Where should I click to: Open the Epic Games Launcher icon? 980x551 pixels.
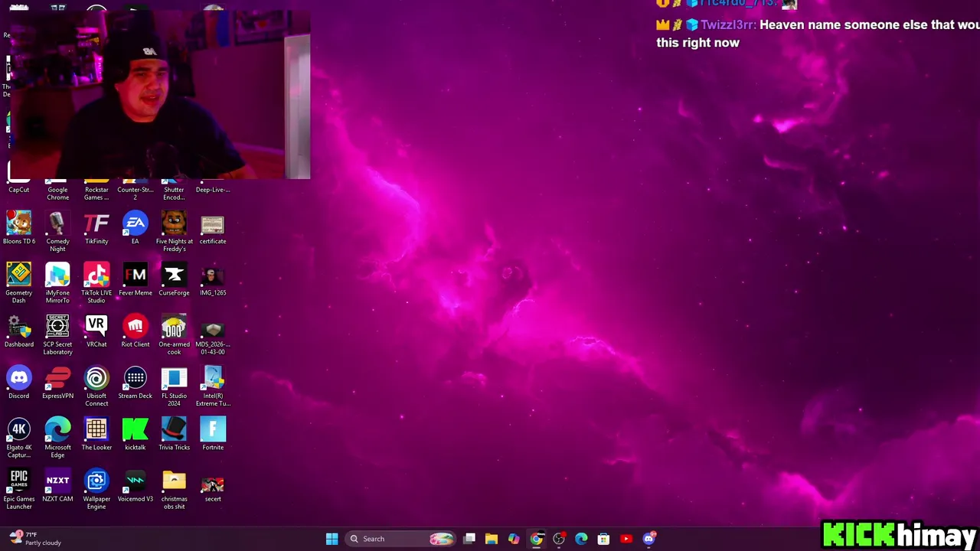click(19, 489)
